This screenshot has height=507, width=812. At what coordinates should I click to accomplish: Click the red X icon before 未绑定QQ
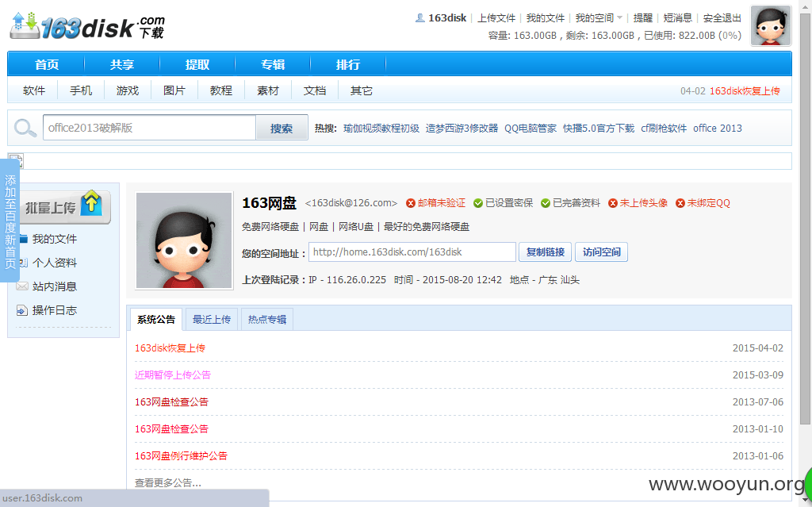coord(680,203)
